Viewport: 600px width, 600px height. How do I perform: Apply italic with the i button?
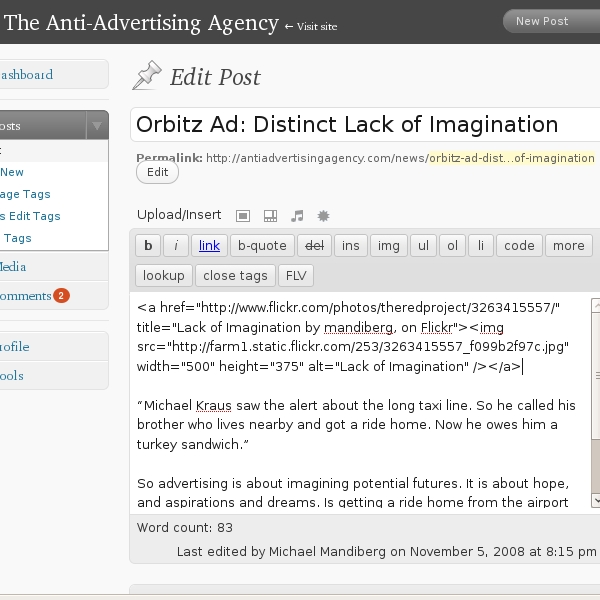coord(176,246)
